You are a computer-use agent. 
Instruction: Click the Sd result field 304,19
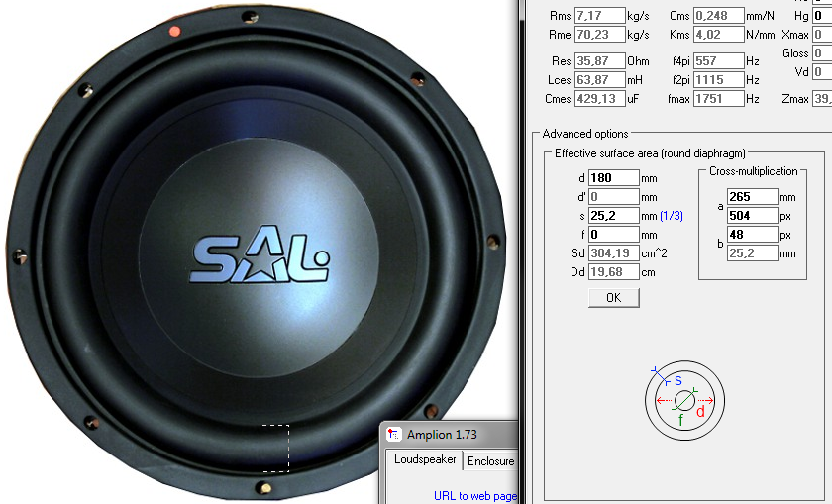[614, 253]
